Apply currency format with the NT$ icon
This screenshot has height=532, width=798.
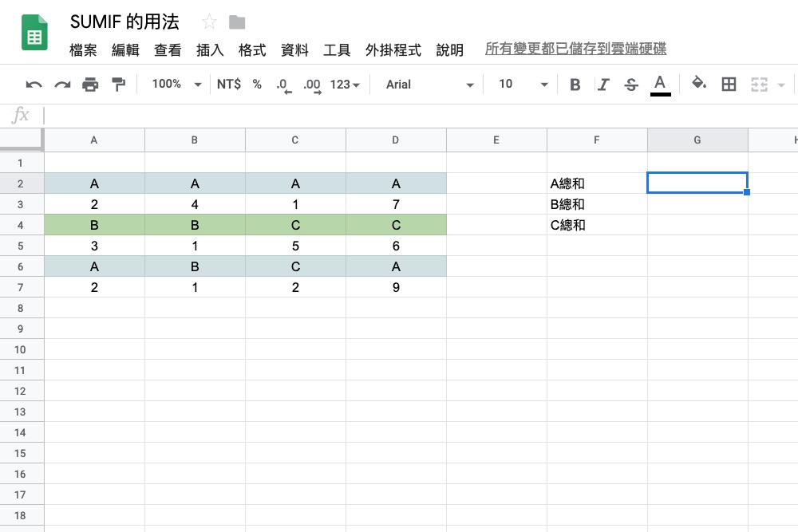point(229,84)
